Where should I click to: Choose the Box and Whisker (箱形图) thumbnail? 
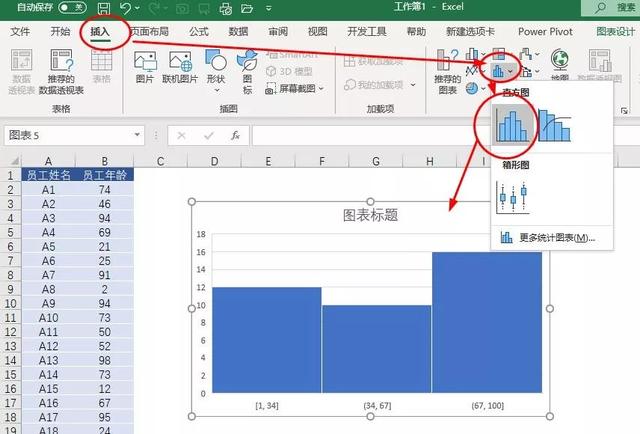click(x=513, y=198)
